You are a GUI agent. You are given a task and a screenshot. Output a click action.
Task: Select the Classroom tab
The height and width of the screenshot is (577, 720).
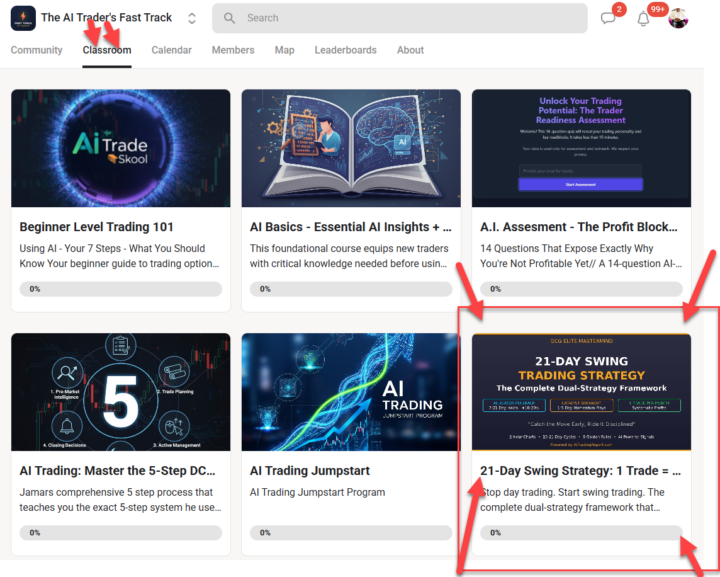(x=107, y=50)
